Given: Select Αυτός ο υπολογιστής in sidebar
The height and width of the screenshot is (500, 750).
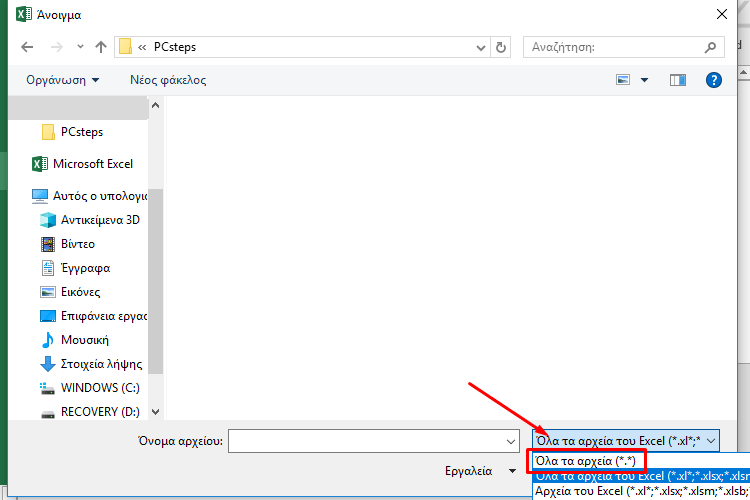Looking at the screenshot, I should 89,196.
